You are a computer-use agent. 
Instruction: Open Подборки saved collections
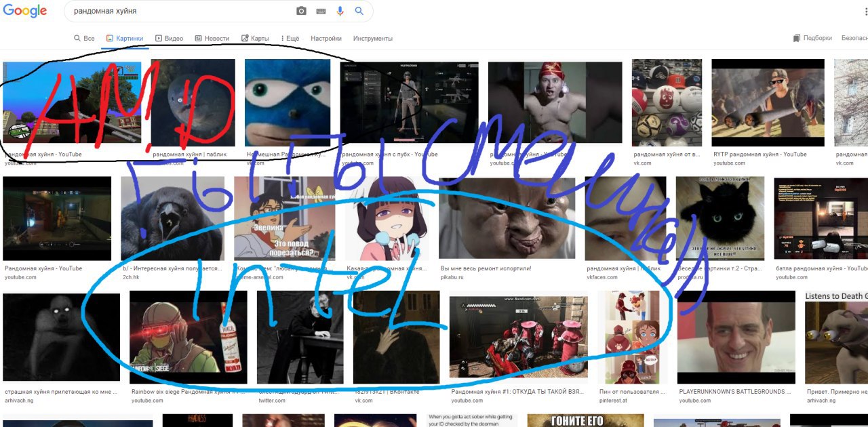(x=812, y=39)
